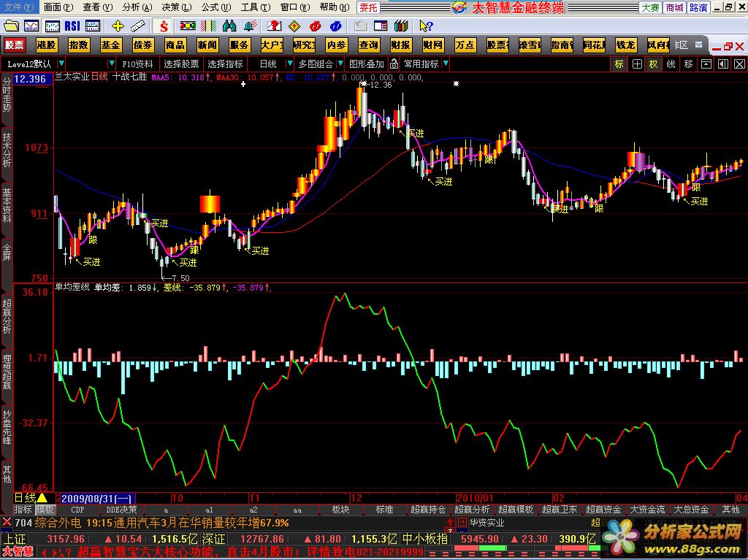
Task: Click the red circular info icon
Action: 316,26
